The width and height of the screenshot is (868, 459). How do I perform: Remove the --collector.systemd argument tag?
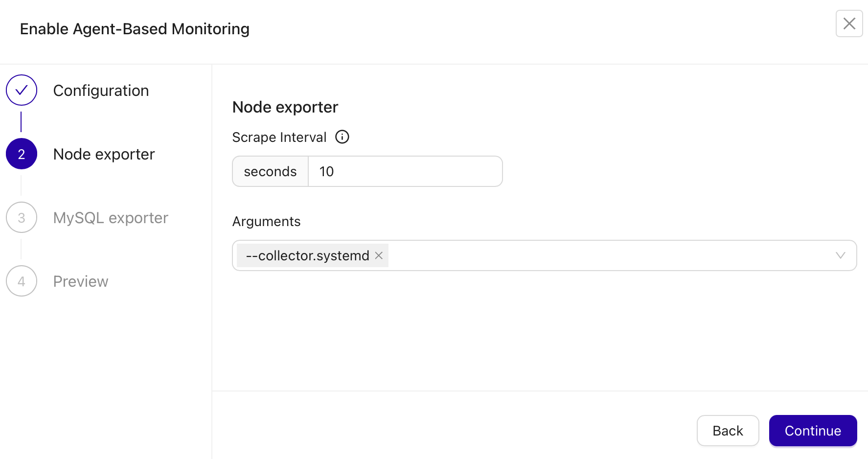click(x=378, y=255)
